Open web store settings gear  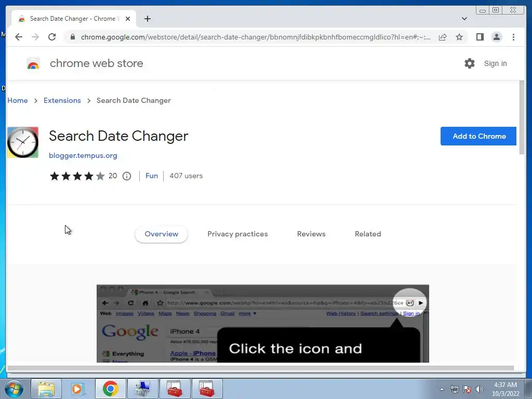470,63
